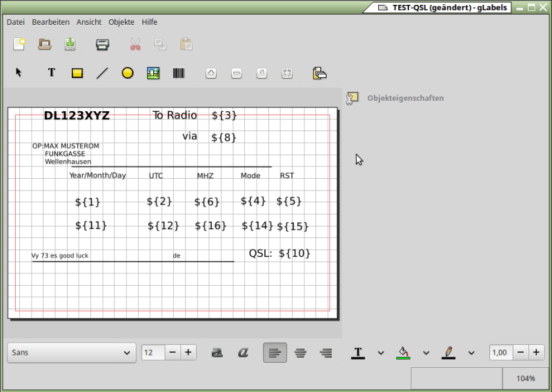Viewport: 552px width, 392px height.
Task: Click the font size input field
Action: tap(152, 353)
